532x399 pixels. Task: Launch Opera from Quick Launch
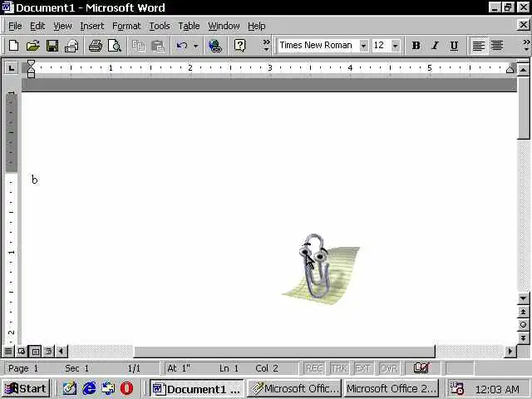(127, 388)
